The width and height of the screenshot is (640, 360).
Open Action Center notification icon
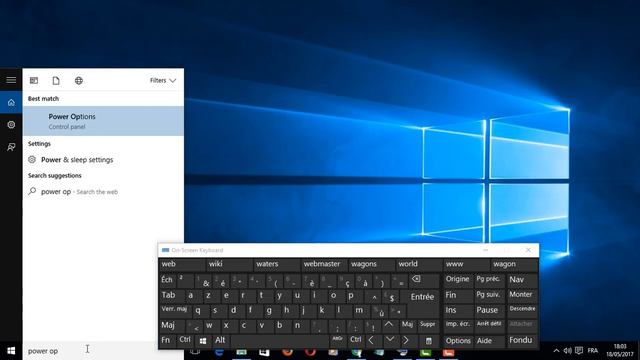(579, 351)
